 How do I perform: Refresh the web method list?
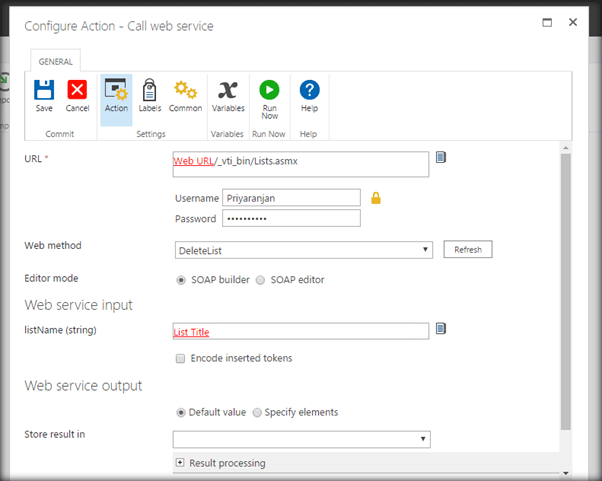(x=468, y=250)
